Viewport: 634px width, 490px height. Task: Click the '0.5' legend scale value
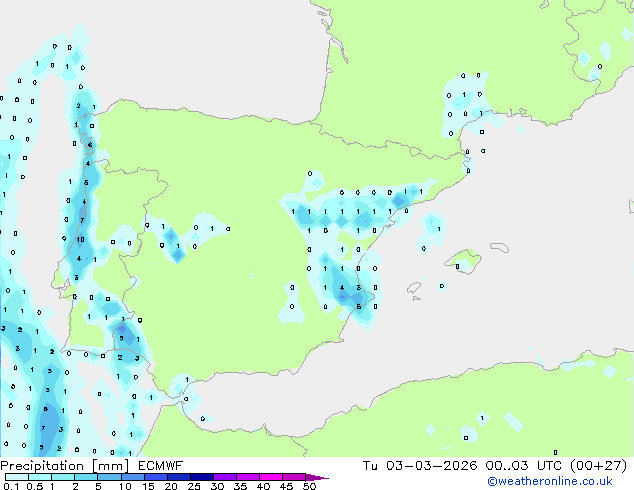[34, 486]
